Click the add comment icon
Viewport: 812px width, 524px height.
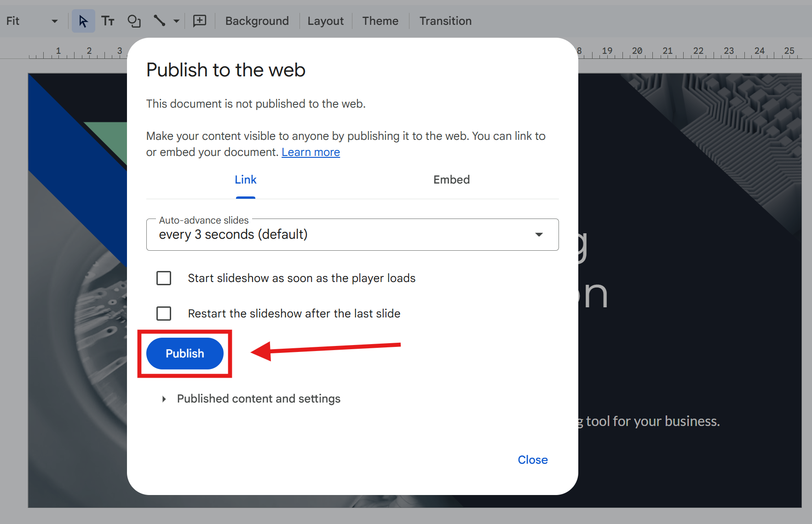click(200, 21)
